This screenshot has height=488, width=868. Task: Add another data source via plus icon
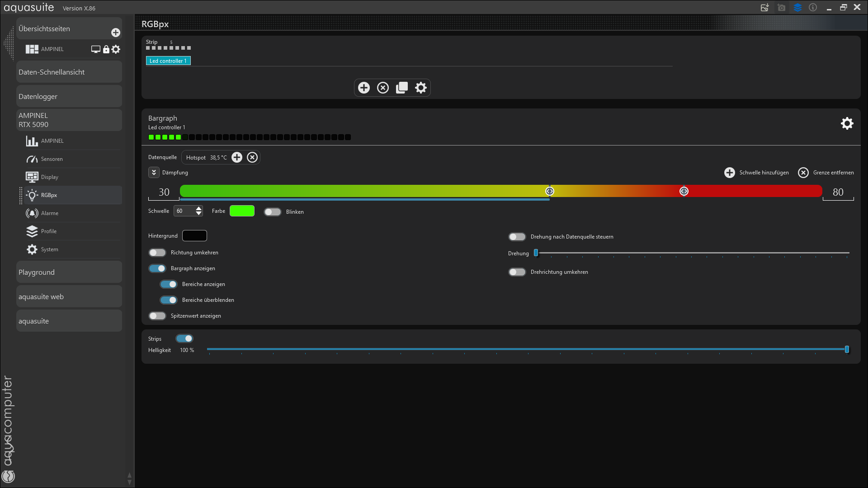point(237,157)
